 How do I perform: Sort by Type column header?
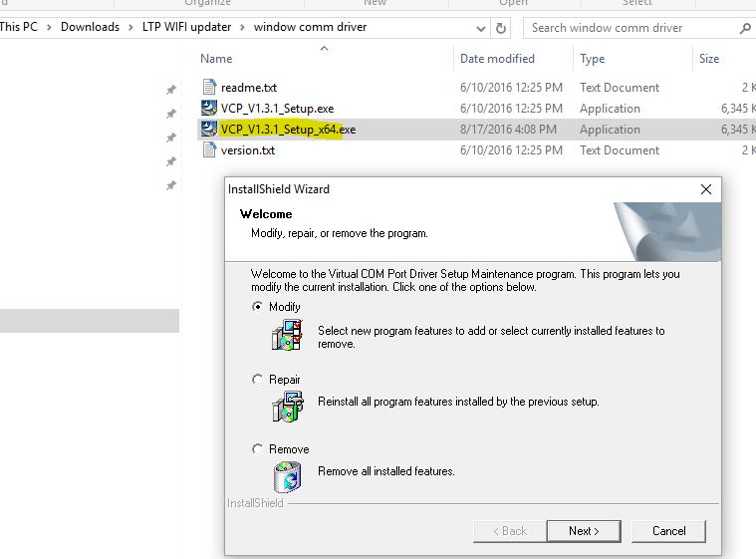pyautogui.click(x=592, y=59)
